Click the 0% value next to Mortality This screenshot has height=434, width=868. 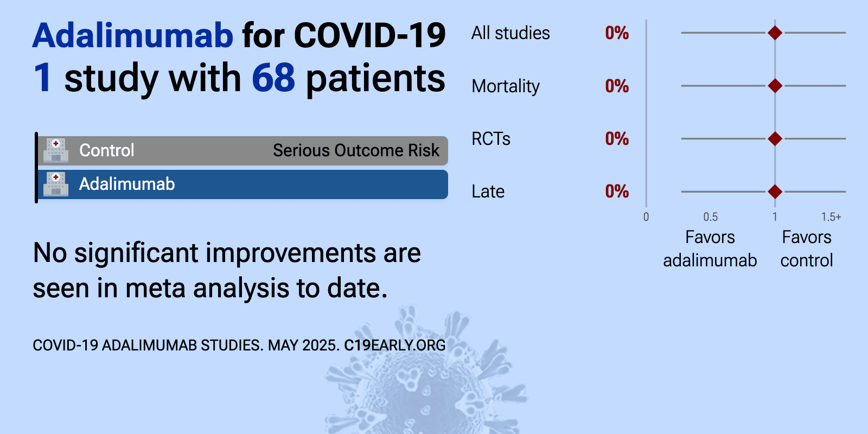(617, 86)
